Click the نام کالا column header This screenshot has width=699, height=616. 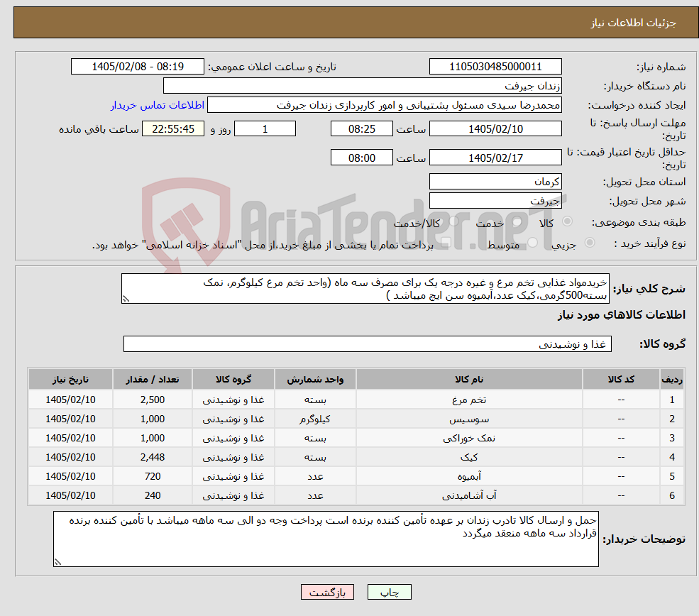tap(469, 379)
